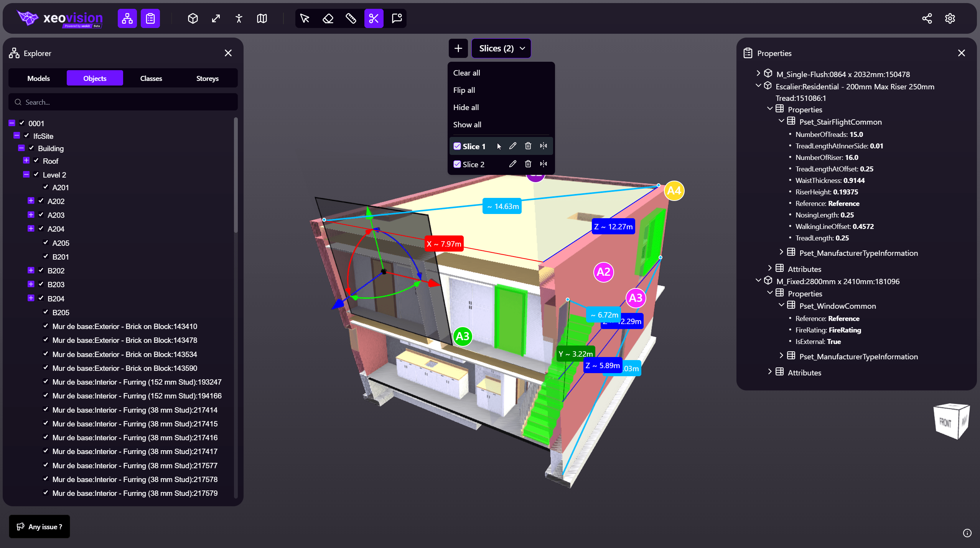Switch to the Storeys tab
This screenshot has height=548, width=980.
pos(207,78)
